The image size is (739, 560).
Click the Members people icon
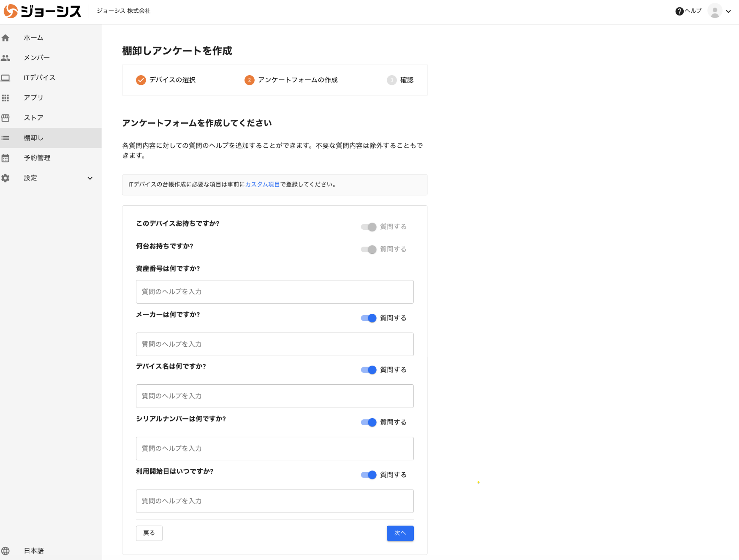coord(5,58)
